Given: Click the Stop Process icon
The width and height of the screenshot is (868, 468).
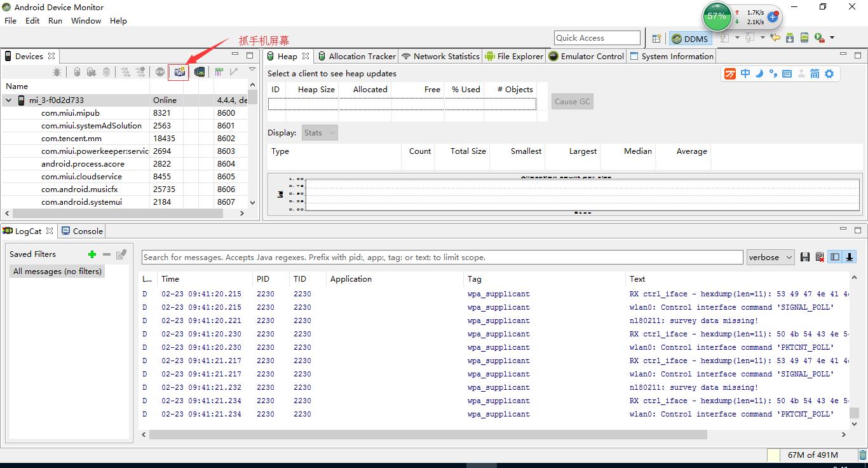Looking at the screenshot, I should tap(160, 72).
